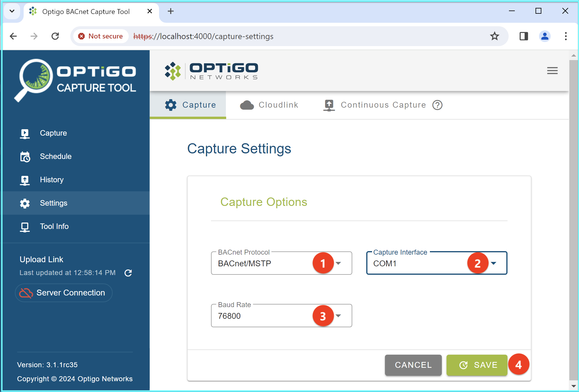Click the Optigo Networks logo

pyautogui.click(x=212, y=71)
